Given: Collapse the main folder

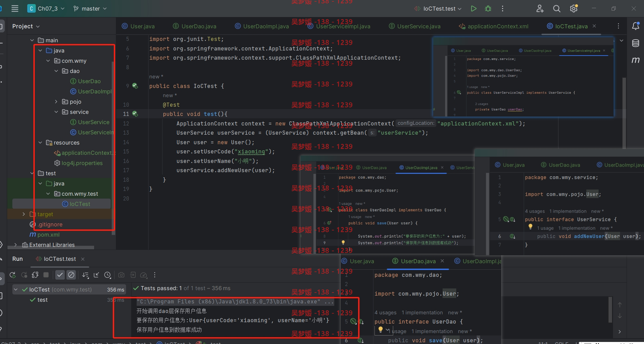Looking at the screenshot, I should point(32,40).
